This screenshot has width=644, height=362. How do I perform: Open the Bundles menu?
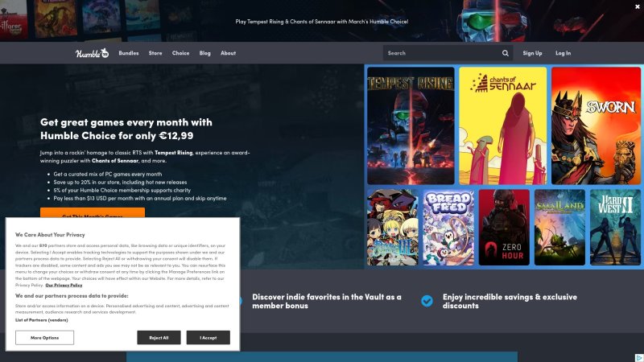click(x=129, y=53)
